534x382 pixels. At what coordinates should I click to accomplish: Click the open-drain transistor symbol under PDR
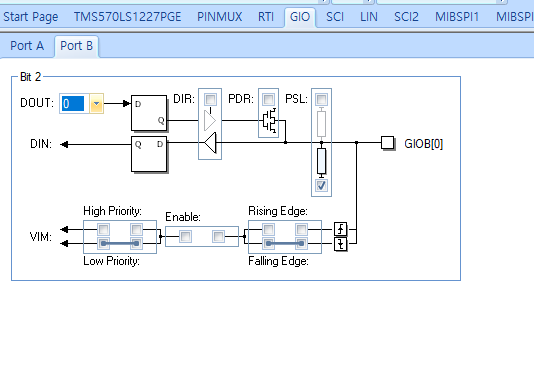[269, 121]
